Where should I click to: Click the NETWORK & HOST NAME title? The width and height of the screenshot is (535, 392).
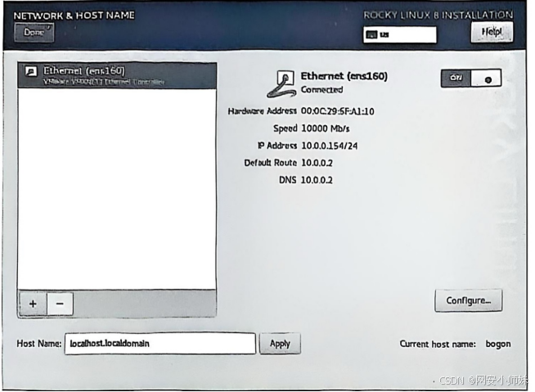pos(74,16)
